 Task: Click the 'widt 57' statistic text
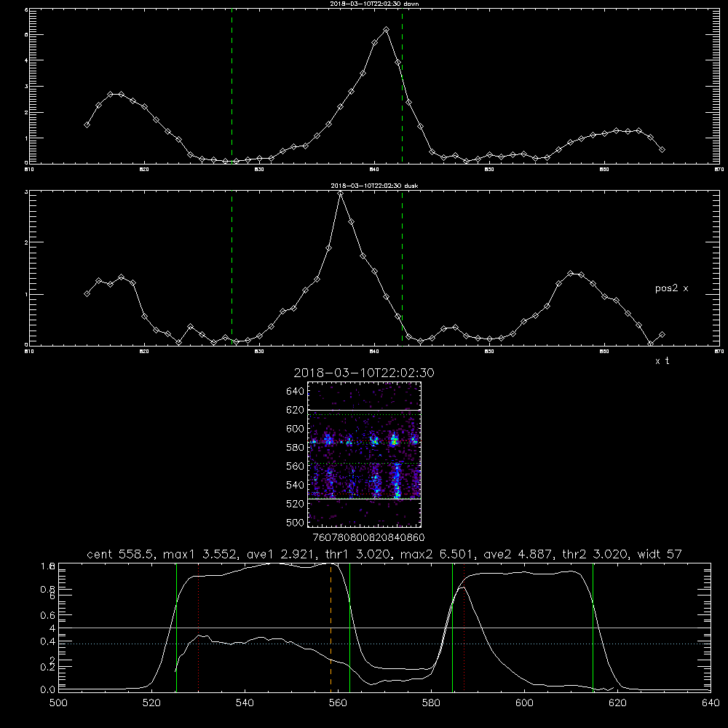pos(658,554)
